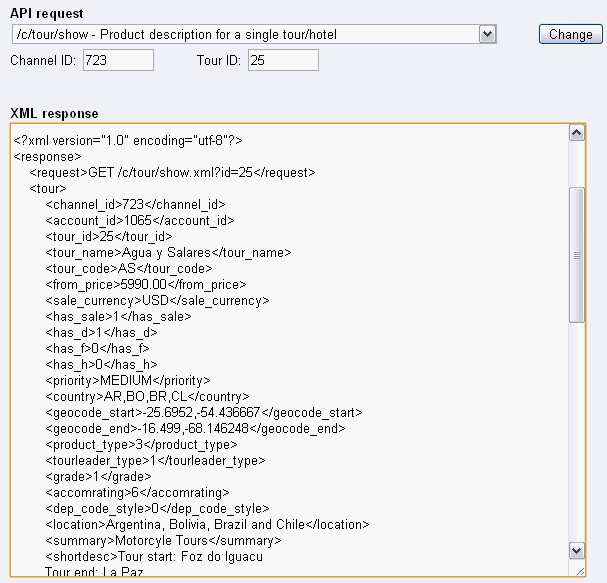Image resolution: width=607 pixels, height=583 pixels.
Task: Click the XML response scrollbar thumb
Action: [577, 255]
